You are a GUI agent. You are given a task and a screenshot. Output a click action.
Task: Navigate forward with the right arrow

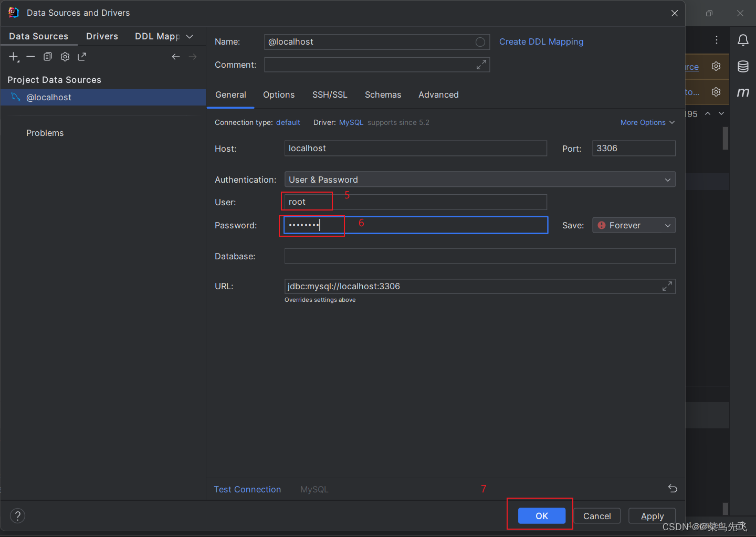click(193, 57)
